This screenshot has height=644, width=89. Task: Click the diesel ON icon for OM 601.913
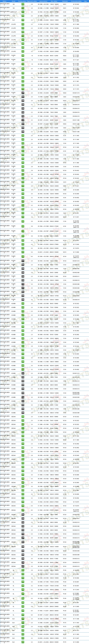[x=23, y=93]
